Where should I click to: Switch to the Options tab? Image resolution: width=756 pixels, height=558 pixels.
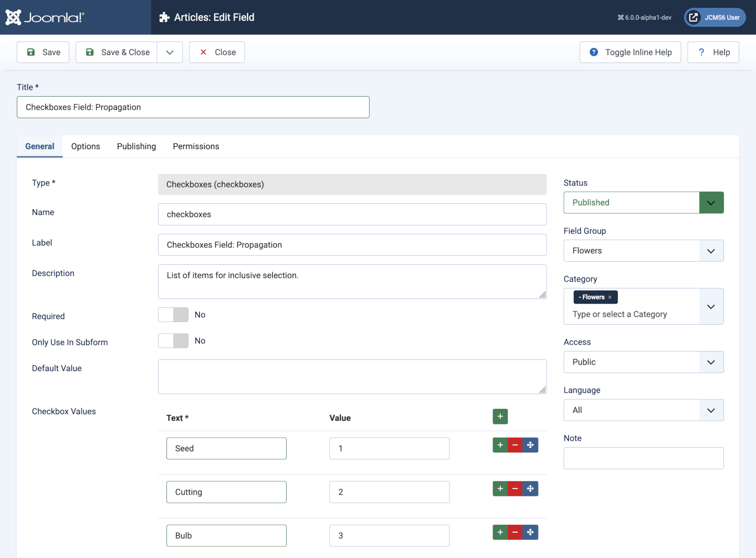click(x=85, y=146)
